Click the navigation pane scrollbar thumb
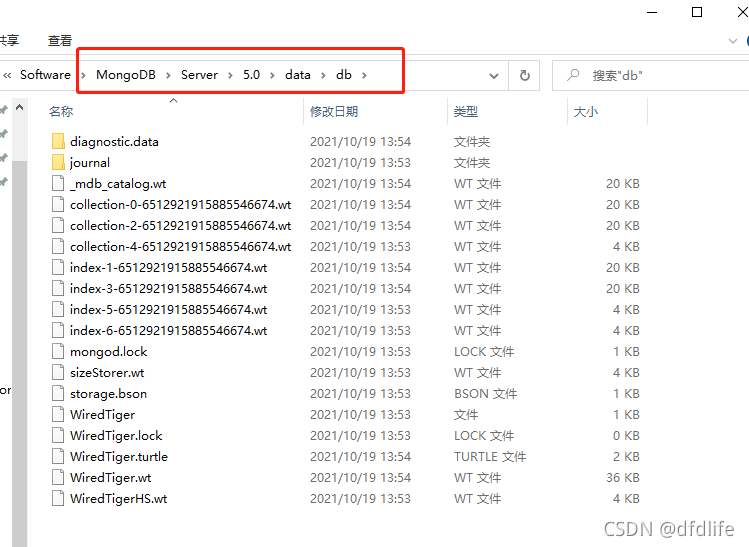This screenshot has width=749, height=547. (19, 354)
